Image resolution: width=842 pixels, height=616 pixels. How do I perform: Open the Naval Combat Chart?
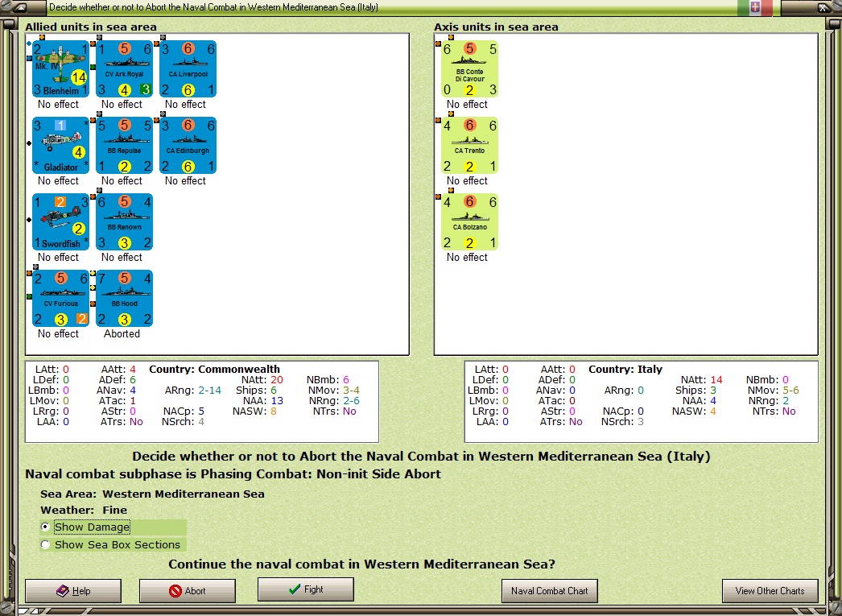[549, 591]
